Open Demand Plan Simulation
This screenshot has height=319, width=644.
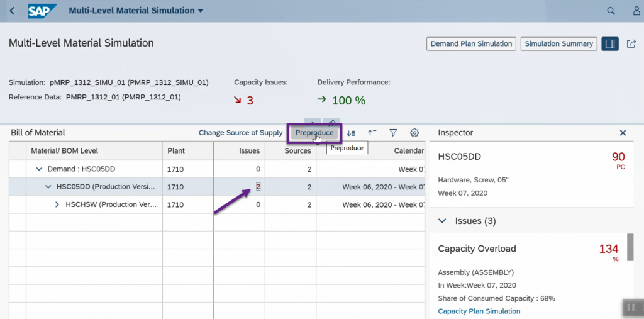point(471,43)
